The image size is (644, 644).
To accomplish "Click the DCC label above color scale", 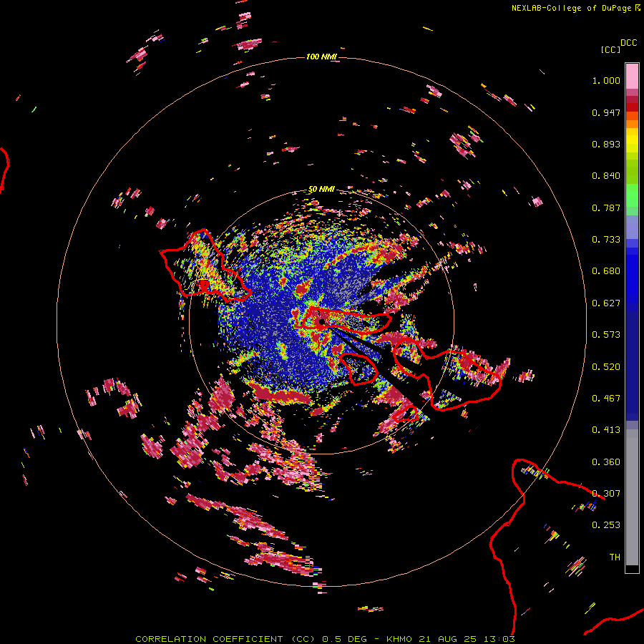I will coord(628,43).
